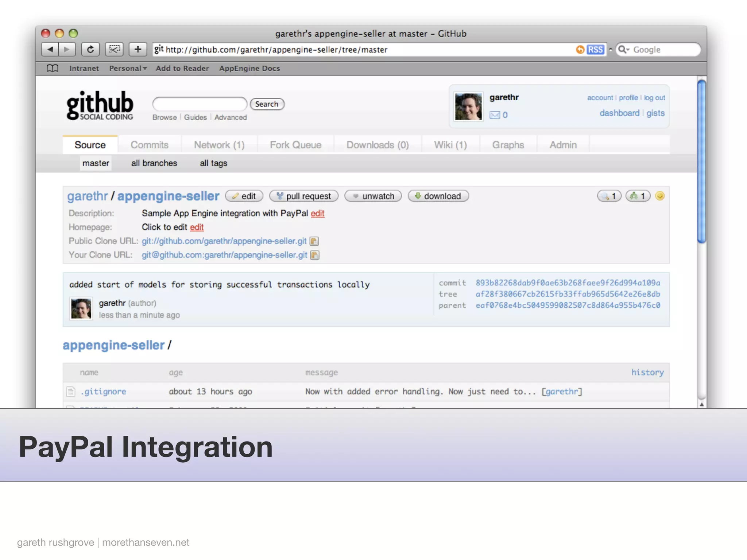747x560 pixels.
Task: Show all tags
Action: pos(213,163)
